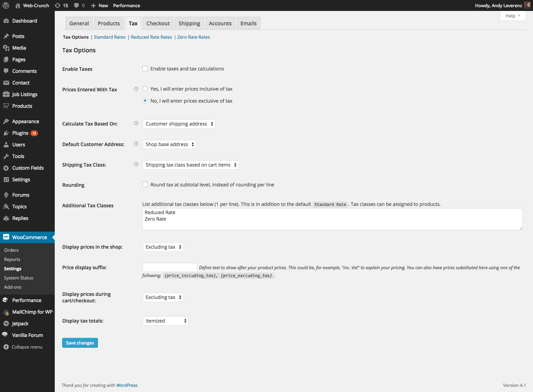Click the Plugins plug icon
This screenshot has height=392, width=533.
[x=6, y=133]
